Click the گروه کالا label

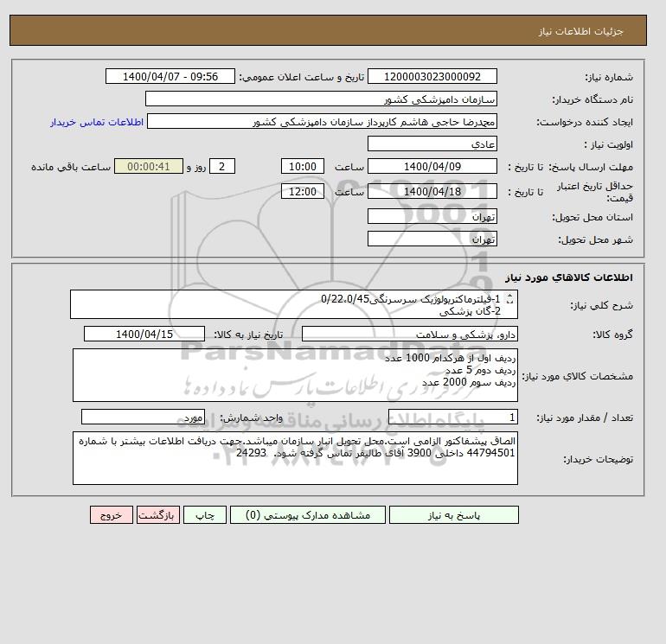612,335
